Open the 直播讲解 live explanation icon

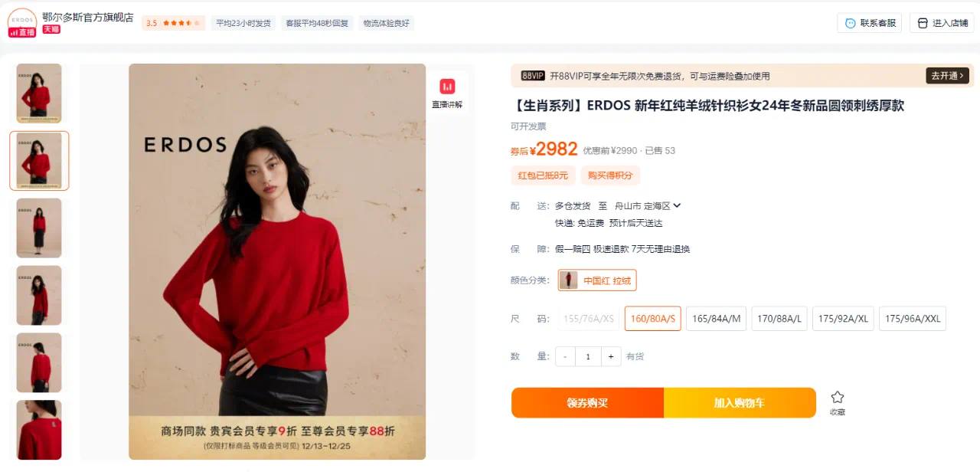447,86
